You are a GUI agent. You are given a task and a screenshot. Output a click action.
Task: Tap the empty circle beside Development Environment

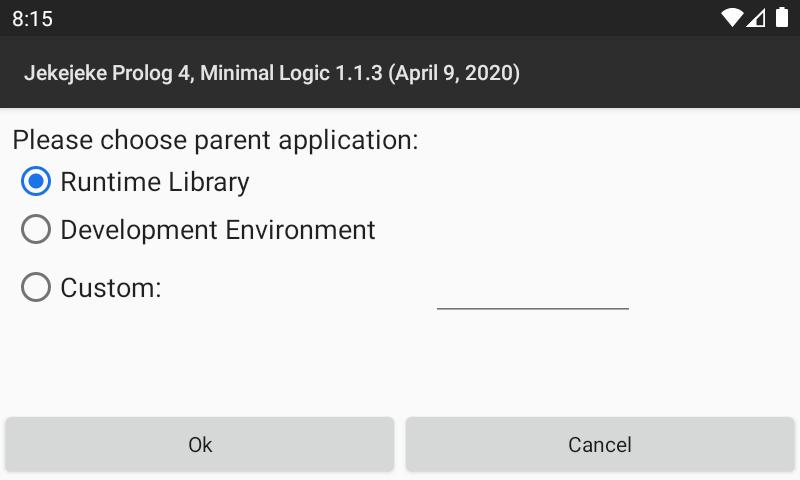[x=36, y=230]
